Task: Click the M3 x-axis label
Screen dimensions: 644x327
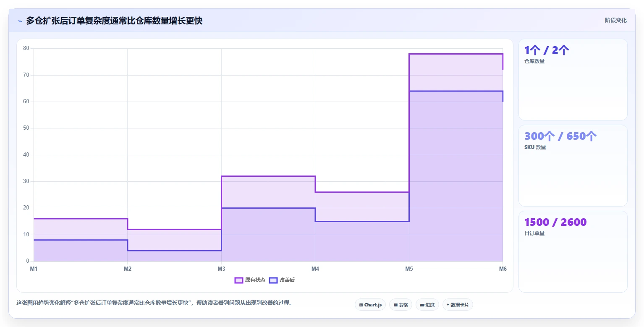Action: tap(221, 269)
